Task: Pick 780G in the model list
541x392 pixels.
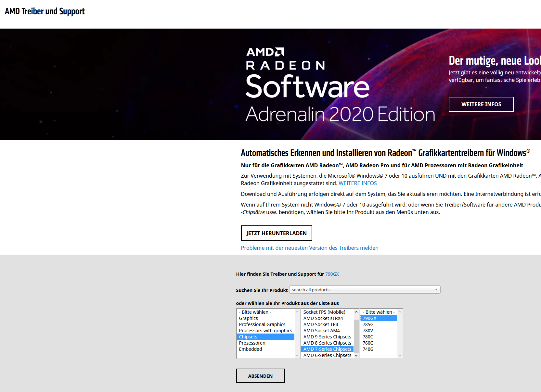Action: [x=379, y=337]
